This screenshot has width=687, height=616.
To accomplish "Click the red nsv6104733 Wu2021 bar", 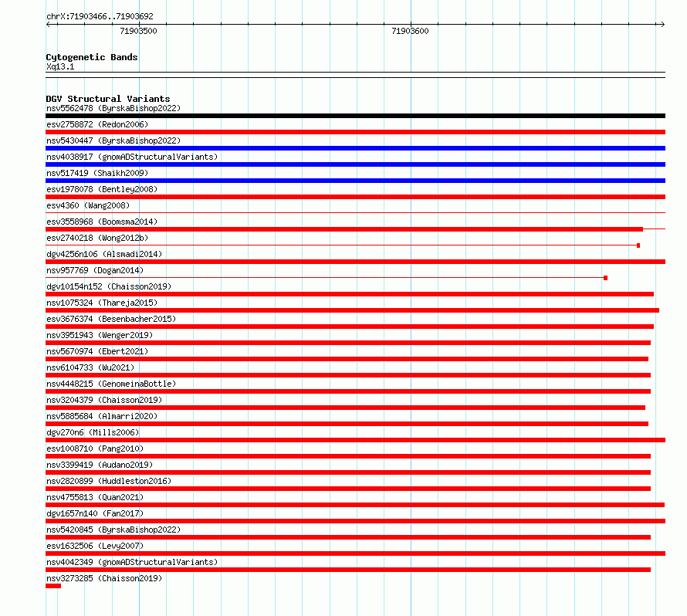I will 348,375.
